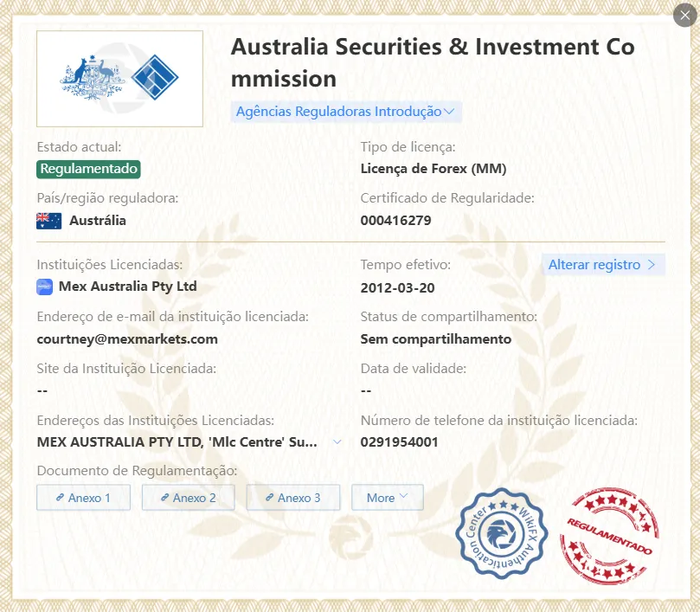This screenshot has height=612, width=700.
Task: Click the courtney@mexmarkets.com email address
Action: (x=127, y=339)
